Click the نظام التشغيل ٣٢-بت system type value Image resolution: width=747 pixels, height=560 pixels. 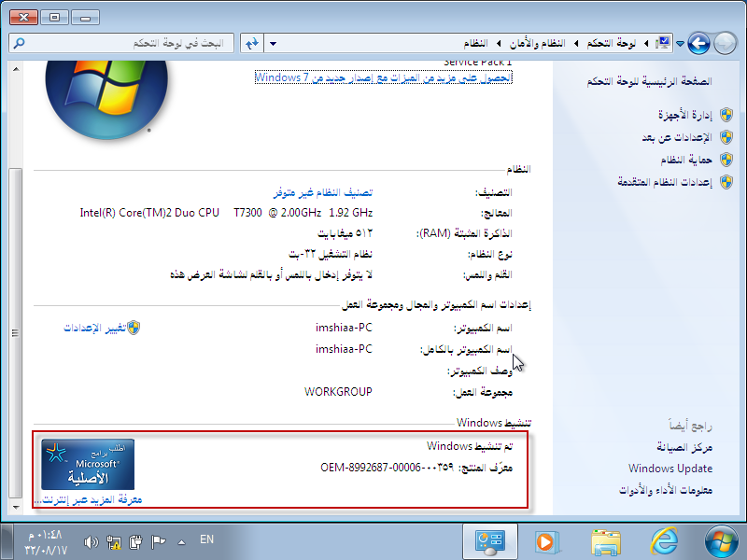click(x=331, y=254)
